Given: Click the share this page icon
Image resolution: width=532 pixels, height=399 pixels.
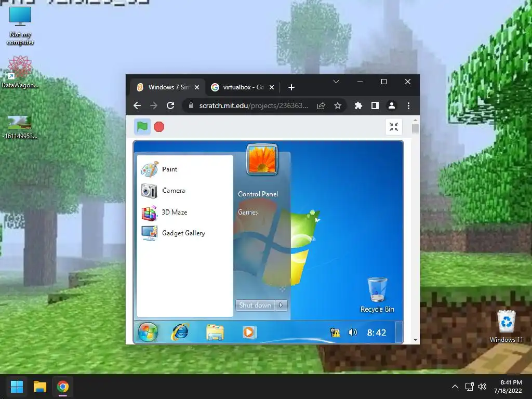Looking at the screenshot, I should coord(321,106).
